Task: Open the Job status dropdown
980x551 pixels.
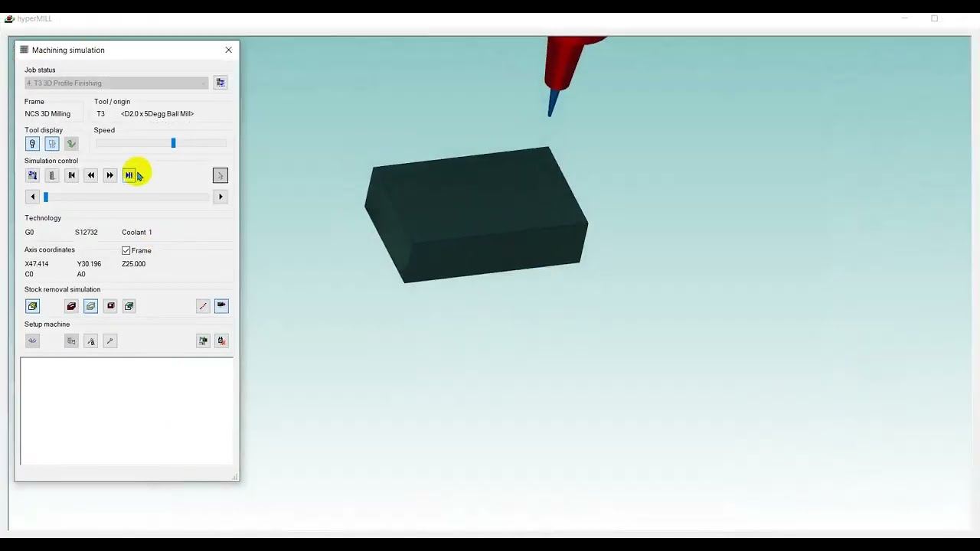Action: click(116, 83)
